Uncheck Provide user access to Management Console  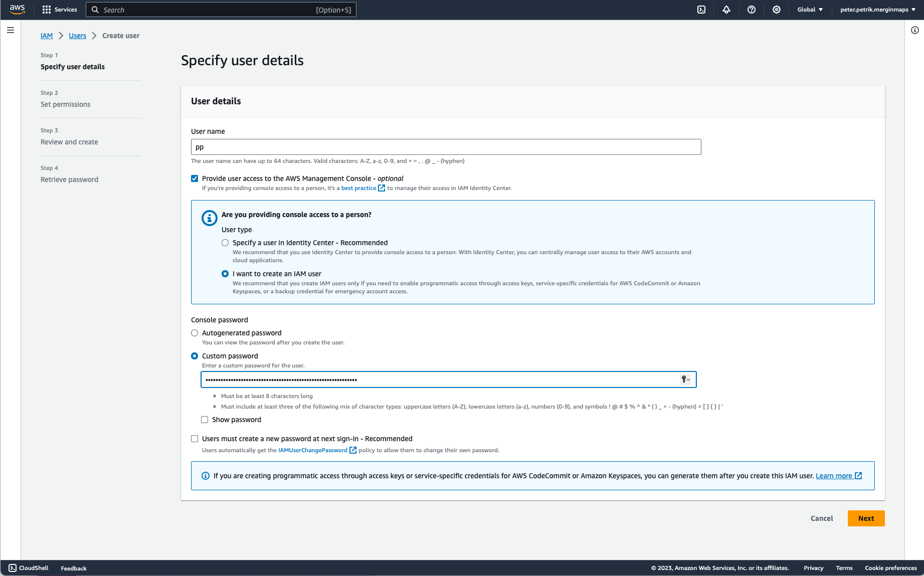(x=195, y=178)
